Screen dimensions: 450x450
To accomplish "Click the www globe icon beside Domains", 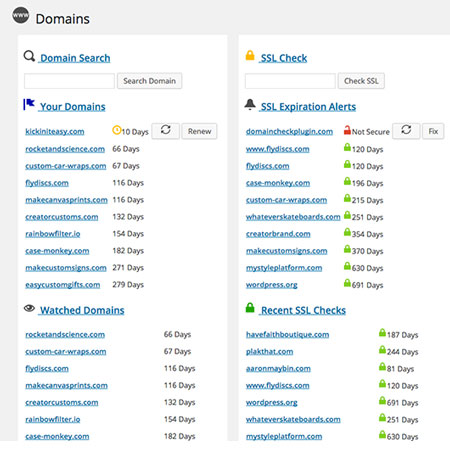I will click(x=21, y=15).
